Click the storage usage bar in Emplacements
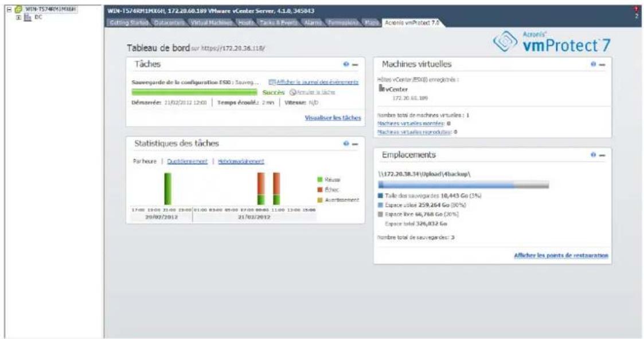The image size is (644, 339). 463,186
